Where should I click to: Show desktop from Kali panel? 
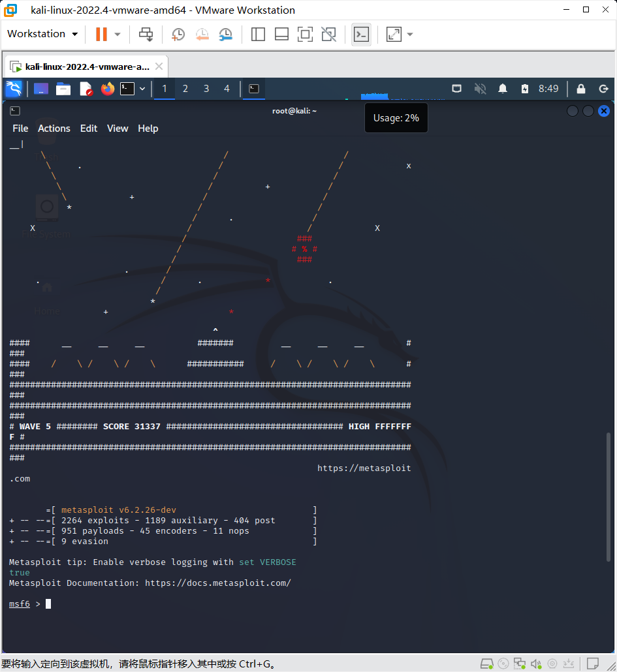(x=41, y=89)
